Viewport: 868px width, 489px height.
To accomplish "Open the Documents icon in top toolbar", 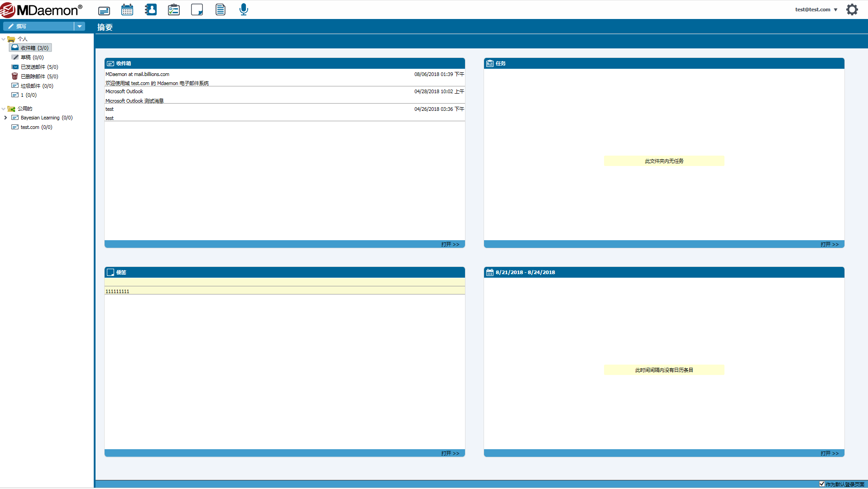I will [x=221, y=10].
